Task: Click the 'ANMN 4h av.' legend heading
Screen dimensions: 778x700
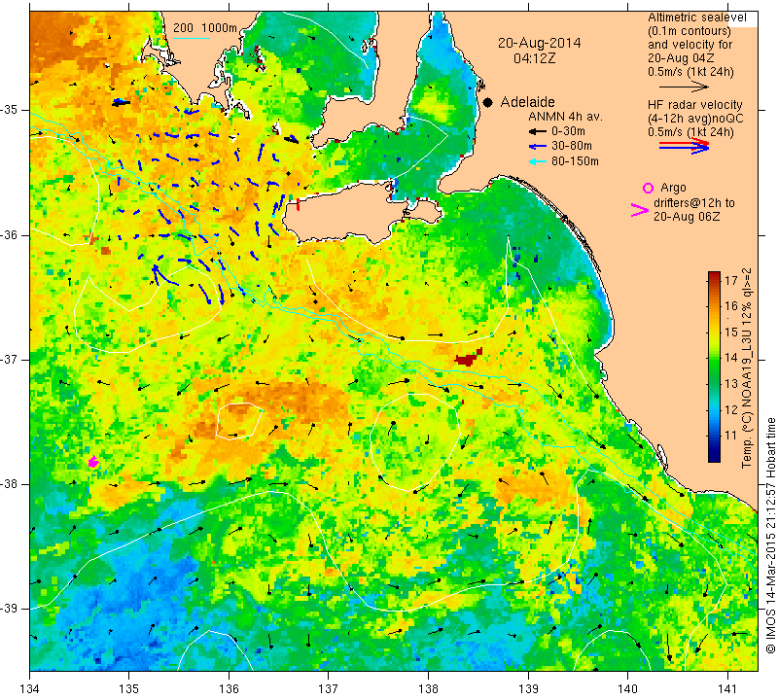Action: coord(565,117)
